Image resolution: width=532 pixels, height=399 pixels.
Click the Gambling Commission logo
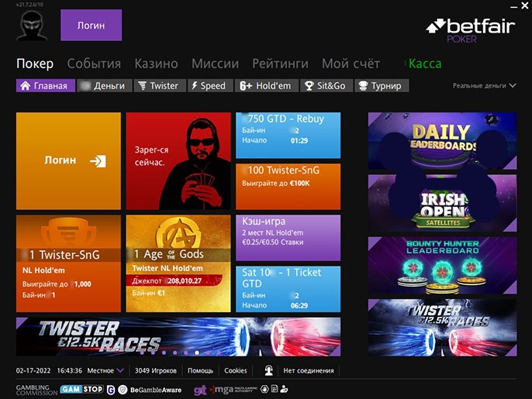pos(36,390)
